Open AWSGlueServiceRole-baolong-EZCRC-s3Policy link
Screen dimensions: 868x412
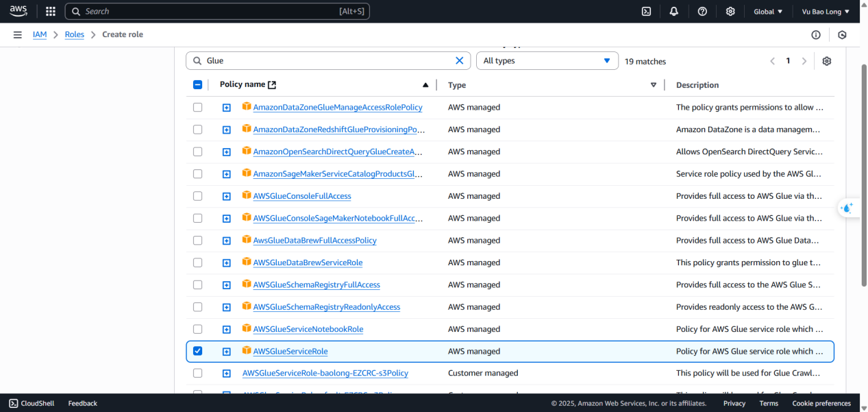pyautogui.click(x=325, y=373)
